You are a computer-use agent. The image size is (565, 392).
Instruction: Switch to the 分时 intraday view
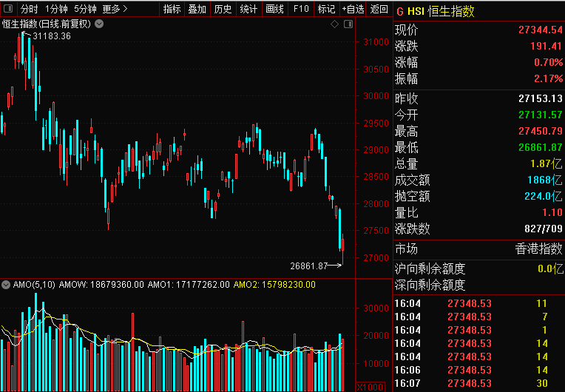coord(29,9)
